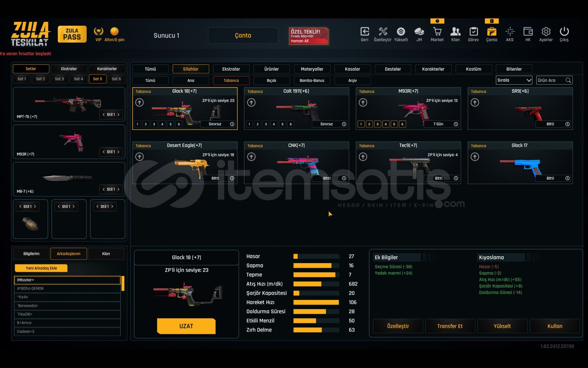Open the ZULA PASS button
588x368 pixels.
(x=72, y=34)
